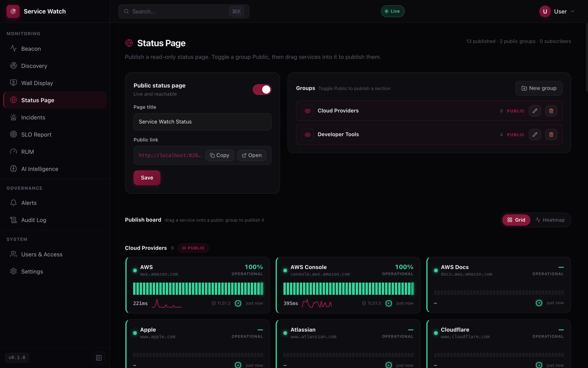The height and width of the screenshot is (368, 588).
Task: Click AWS latency sparkline
Action: point(167,303)
